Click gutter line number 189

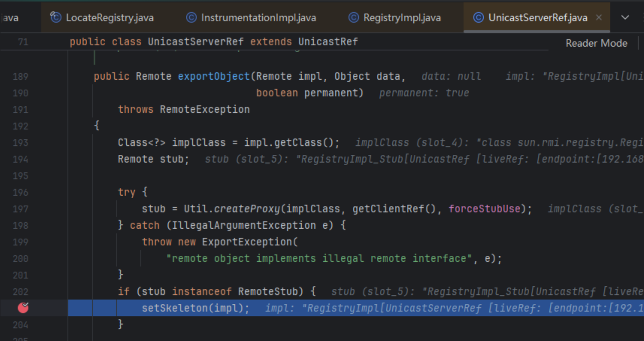[x=21, y=76]
